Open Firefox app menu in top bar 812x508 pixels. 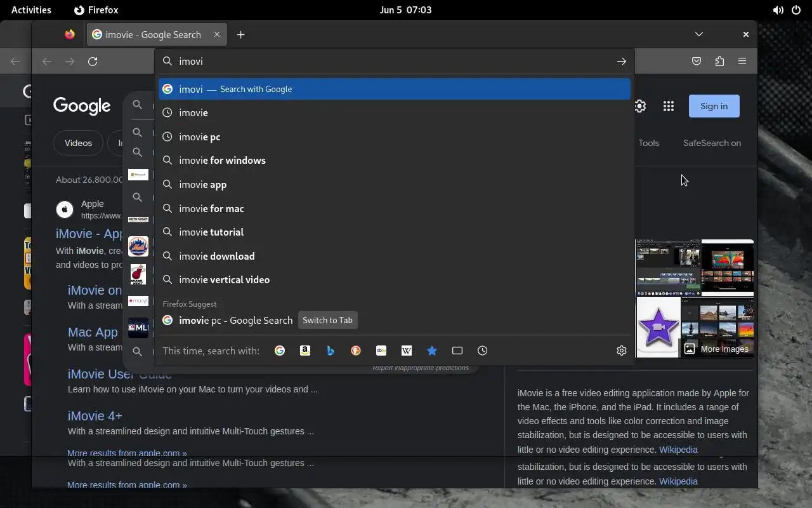pos(96,10)
